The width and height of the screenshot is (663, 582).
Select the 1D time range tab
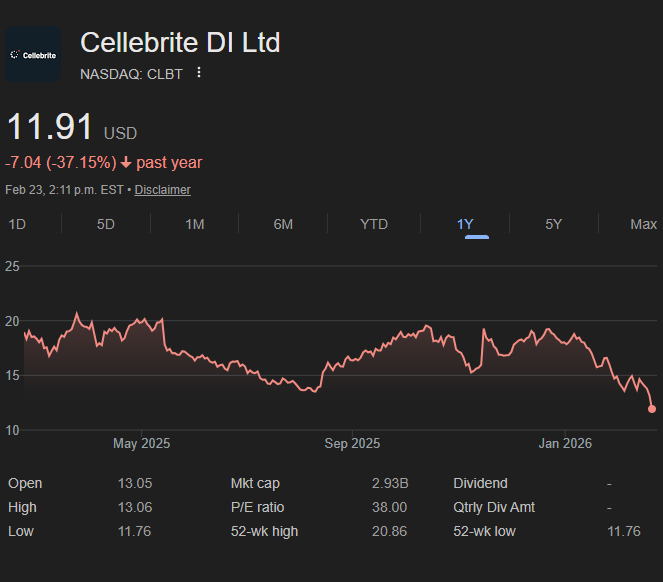[17, 224]
